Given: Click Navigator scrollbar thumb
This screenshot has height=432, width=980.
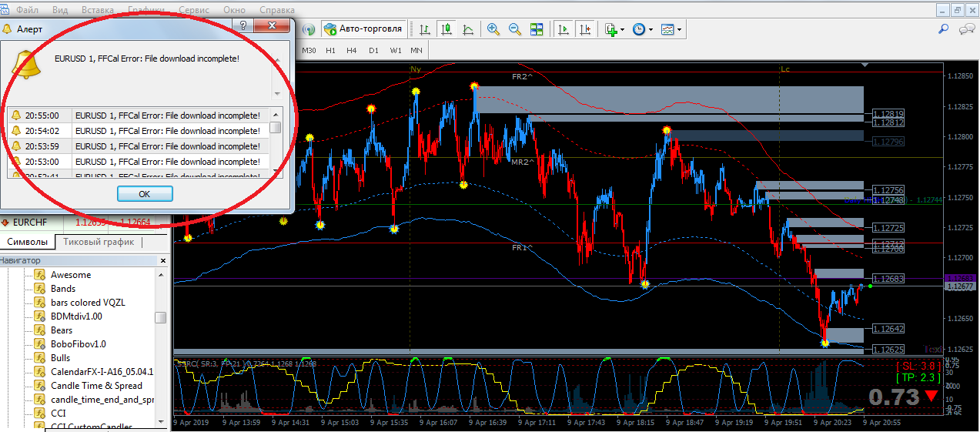Looking at the screenshot, I should [x=160, y=317].
